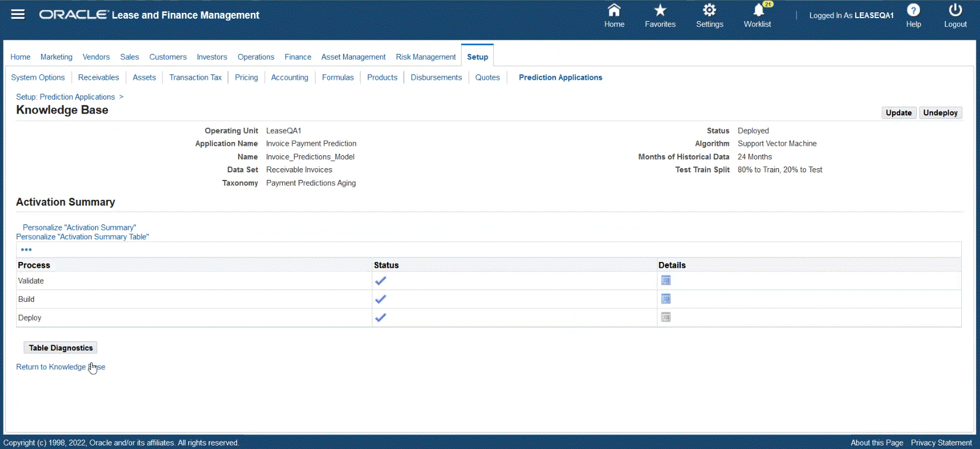View details icon for Validate process
The image size is (980, 449).
pyautogui.click(x=666, y=281)
